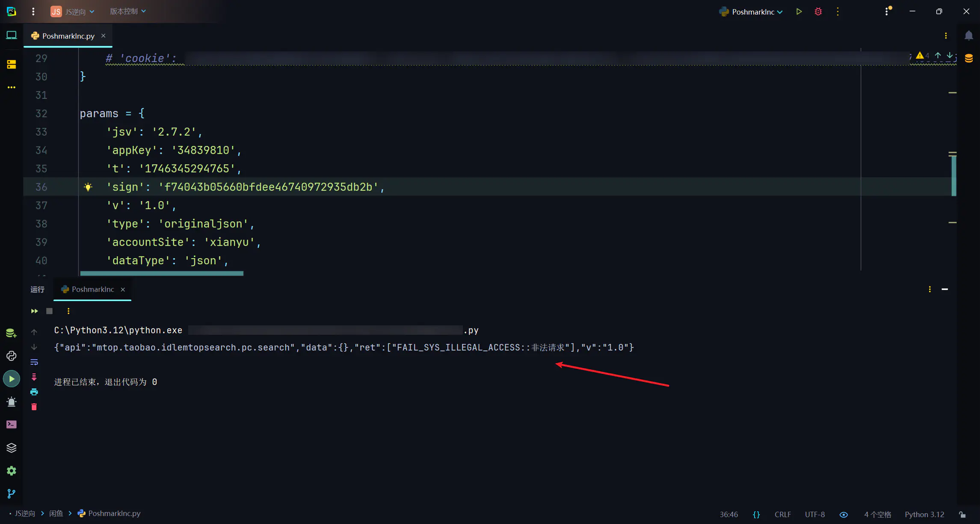Toggle the read-only lock icon in status bar
Viewport: 980px width, 524px height.
click(x=962, y=514)
